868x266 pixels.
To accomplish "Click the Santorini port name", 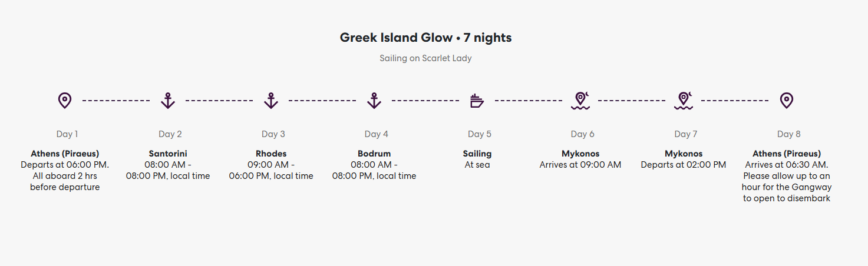I will pos(168,154).
